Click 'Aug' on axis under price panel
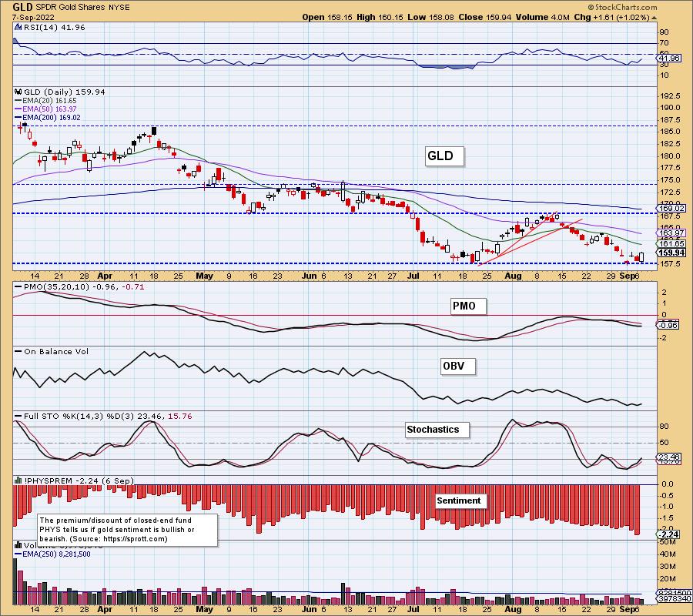 [513, 276]
